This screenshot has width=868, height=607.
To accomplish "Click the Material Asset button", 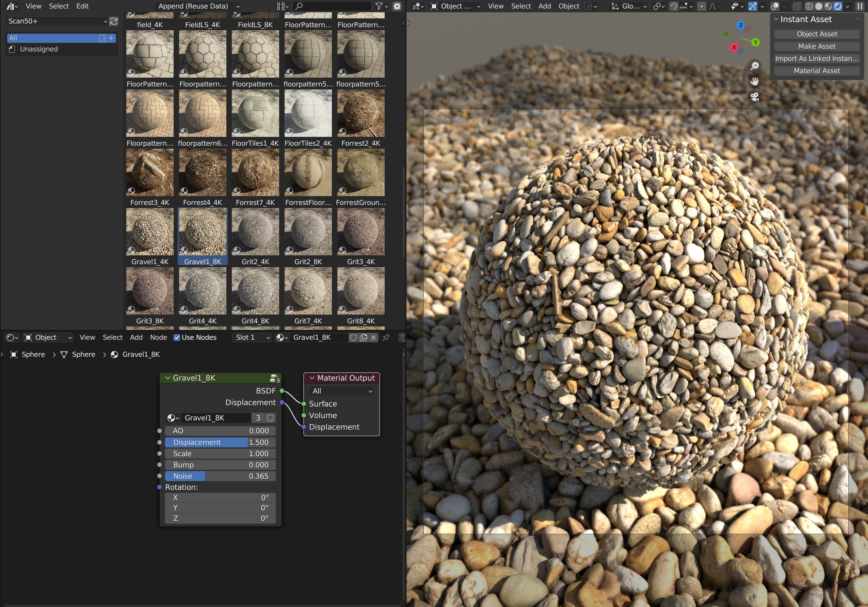I will [x=816, y=71].
